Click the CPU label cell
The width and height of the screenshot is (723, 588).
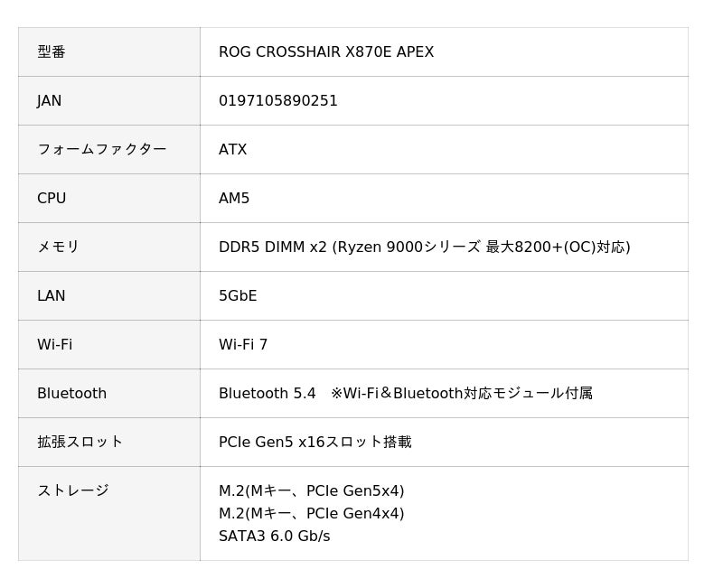(52, 199)
